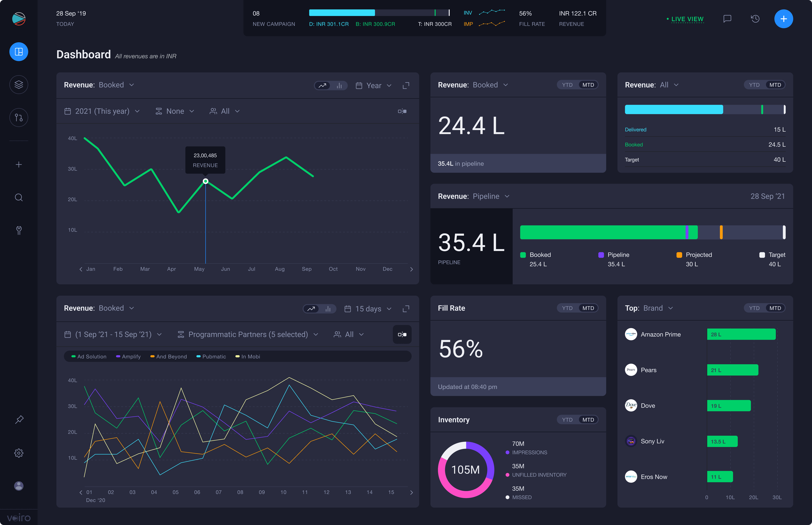Image resolution: width=812 pixels, height=525 pixels.
Task: Select the Dashboard tab in sidebar
Action: tap(19, 52)
